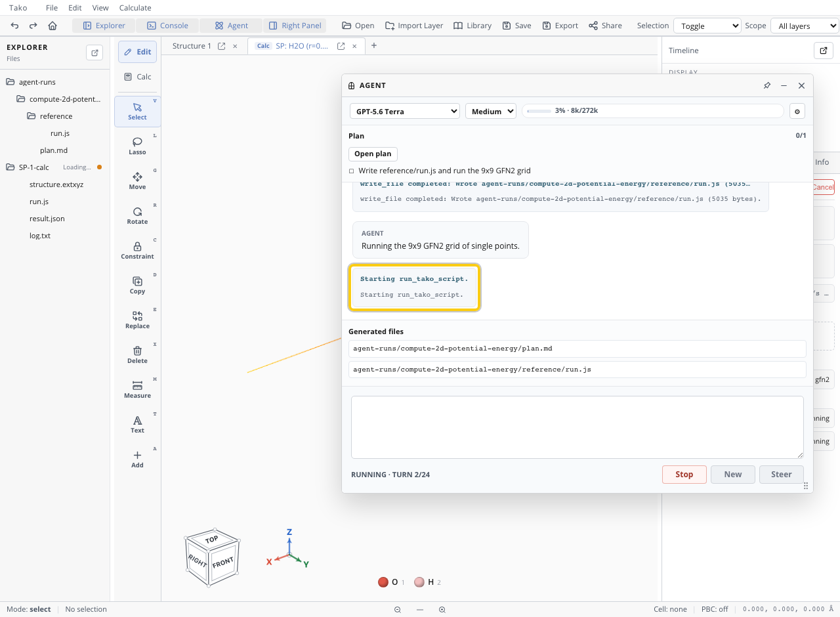The height and width of the screenshot is (617, 840).
Task: Click the context usage progress bar
Action: coord(653,111)
